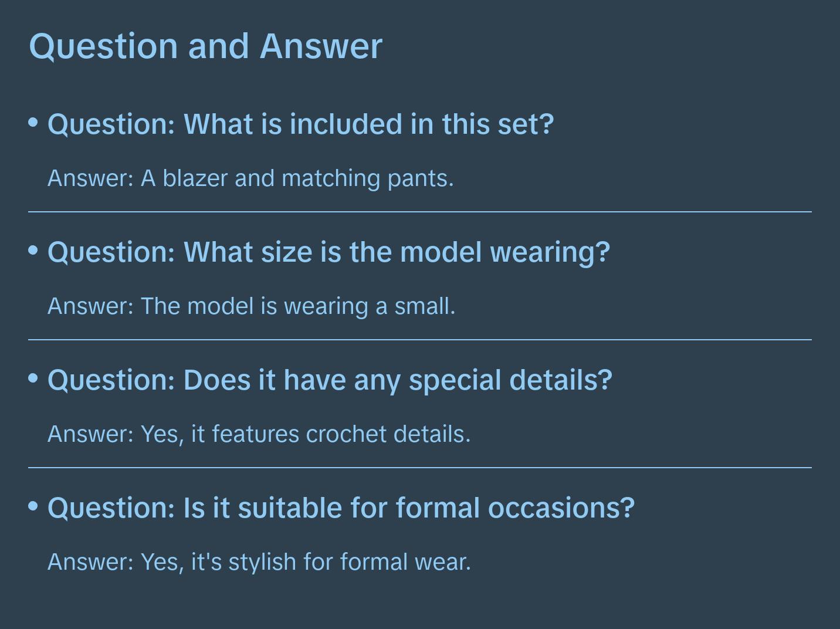The width and height of the screenshot is (840, 629).
Task: Click the bullet before the included-in-set question
Action: click(33, 123)
